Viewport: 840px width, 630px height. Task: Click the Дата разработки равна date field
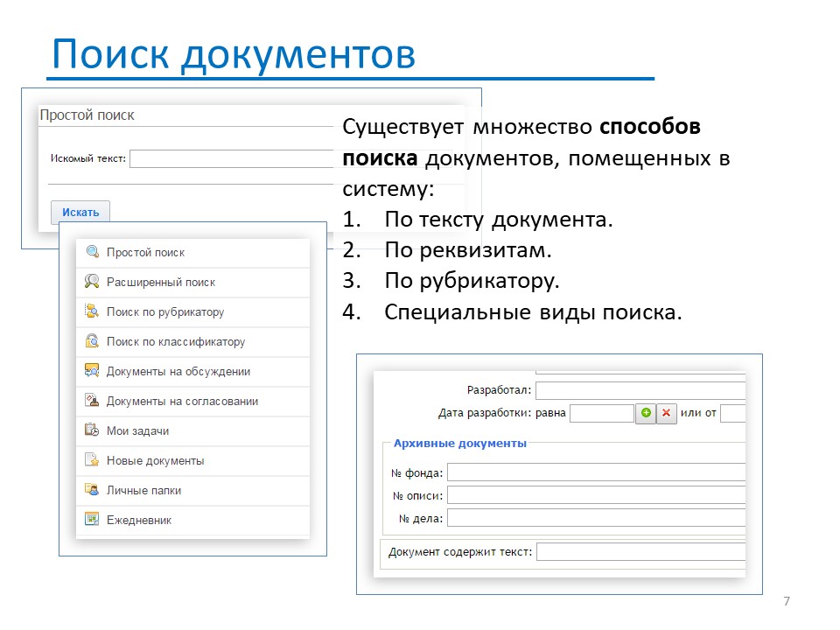coord(602,413)
